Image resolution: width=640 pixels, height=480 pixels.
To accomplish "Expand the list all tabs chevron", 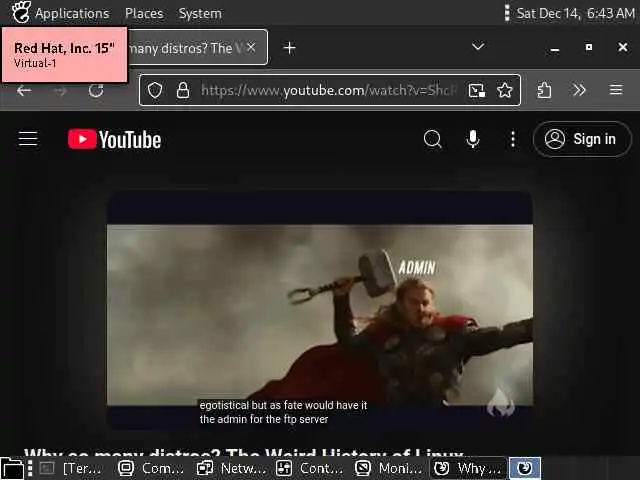I will 478,47.
